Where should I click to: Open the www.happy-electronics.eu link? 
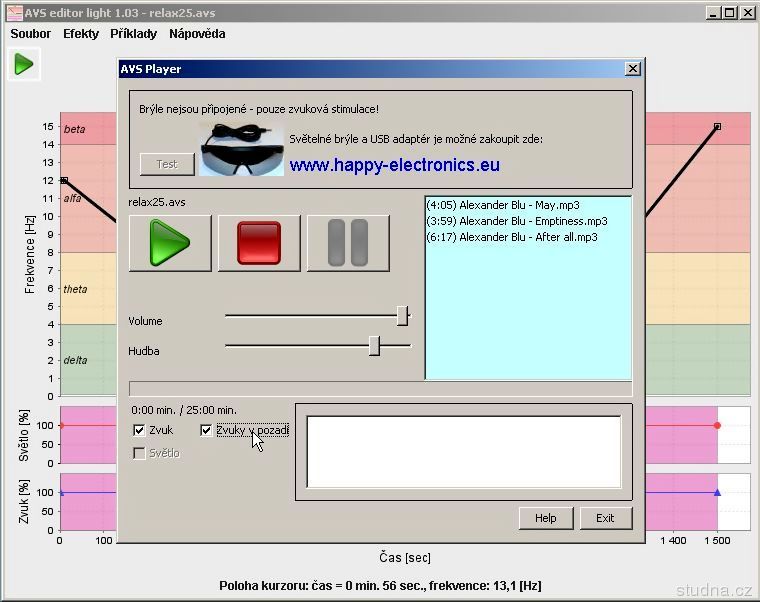(x=395, y=165)
